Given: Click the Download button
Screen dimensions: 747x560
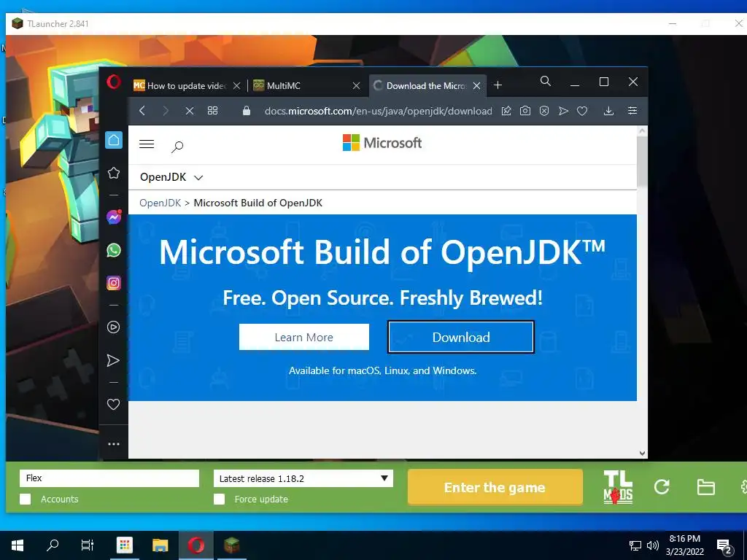Looking at the screenshot, I should 461,337.
